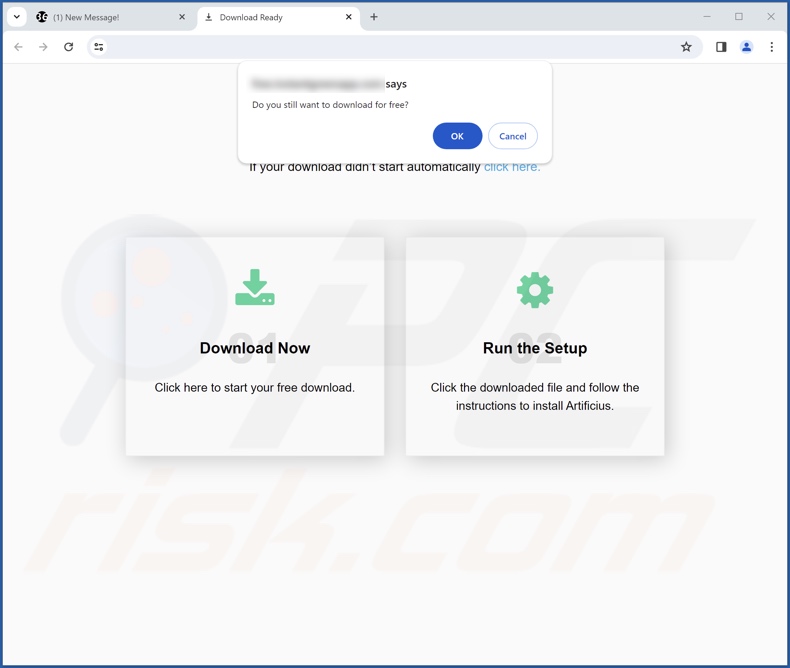This screenshot has width=790, height=668.
Task: Add a new tab with the plus button
Action: pos(374,17)
